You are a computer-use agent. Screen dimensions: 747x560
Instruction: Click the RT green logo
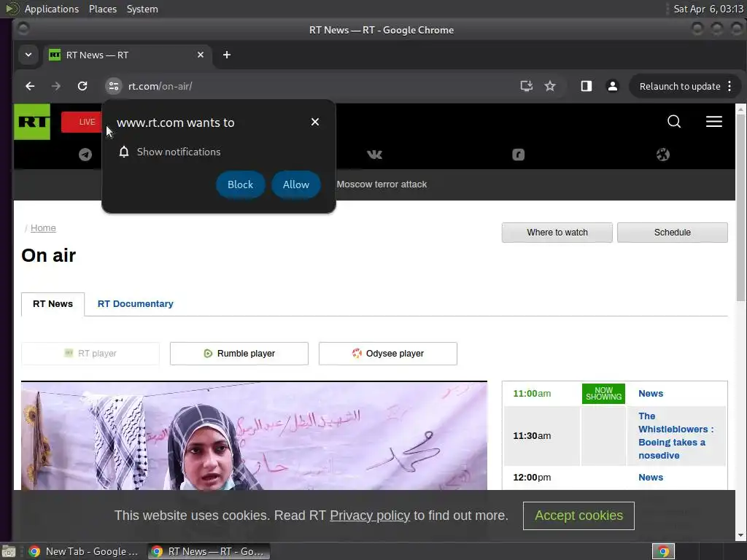(x=32, y=122)
